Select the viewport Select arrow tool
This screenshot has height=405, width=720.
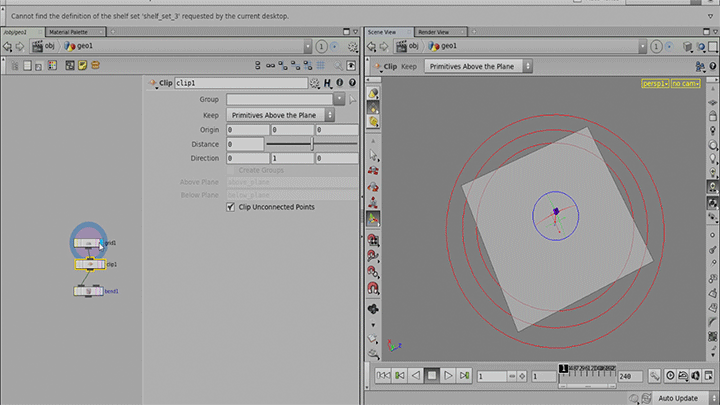coord(373,156)
